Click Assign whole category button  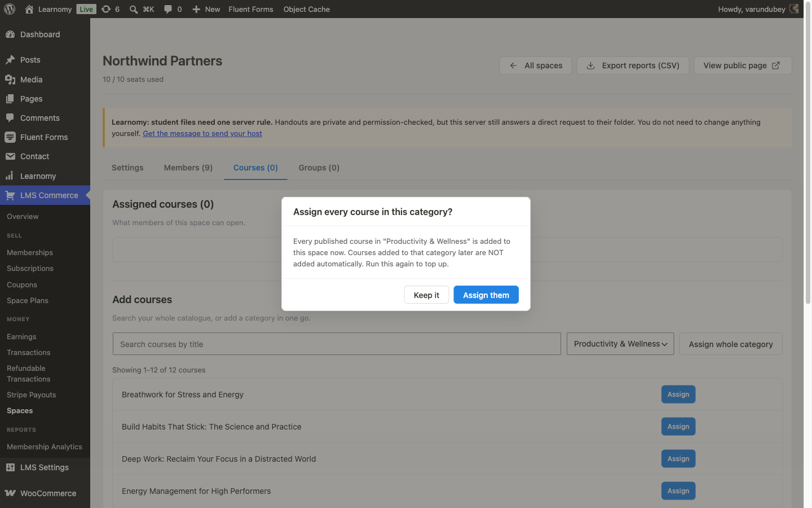tap(731, 344)
